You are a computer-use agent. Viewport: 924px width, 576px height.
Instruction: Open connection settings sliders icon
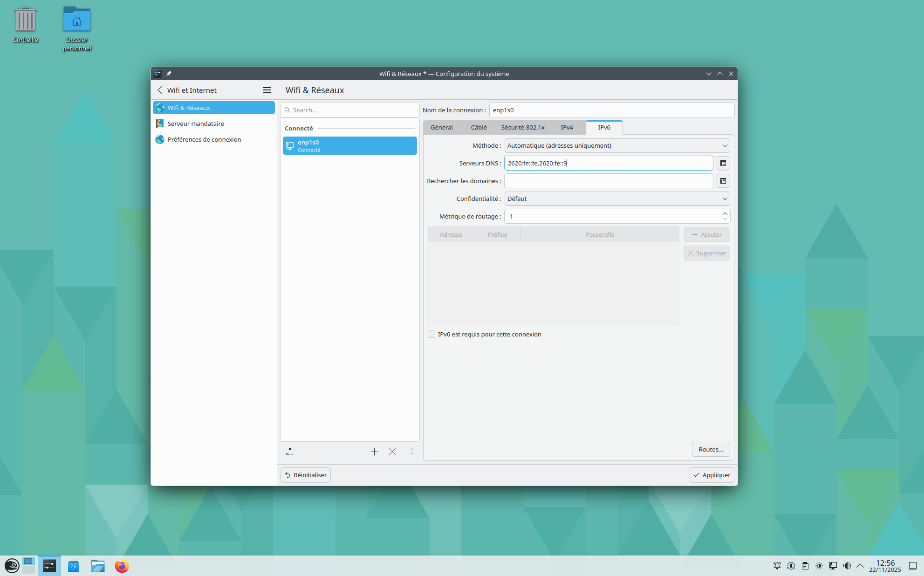click(290, 452)
